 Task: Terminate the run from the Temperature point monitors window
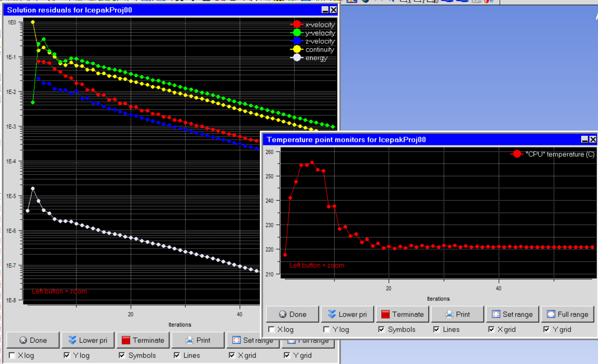(x=402, y=314)
